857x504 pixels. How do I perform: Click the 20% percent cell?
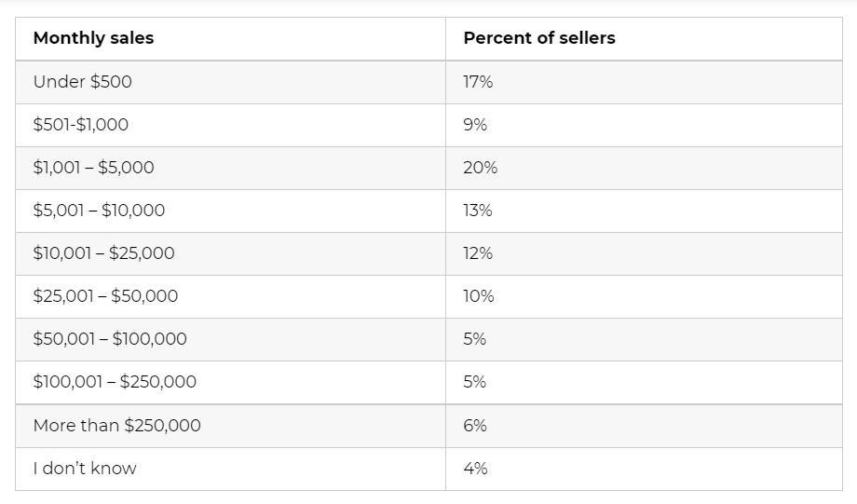coord(480,168)
